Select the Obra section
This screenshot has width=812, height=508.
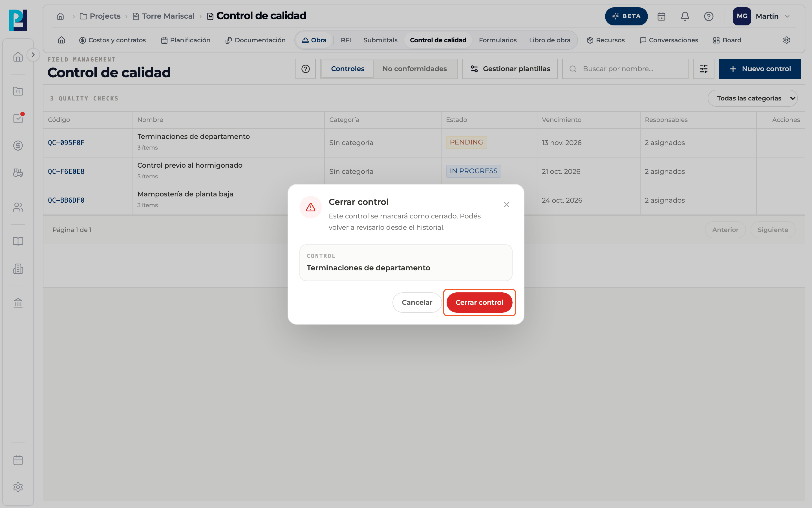click(x=314, y=40)
